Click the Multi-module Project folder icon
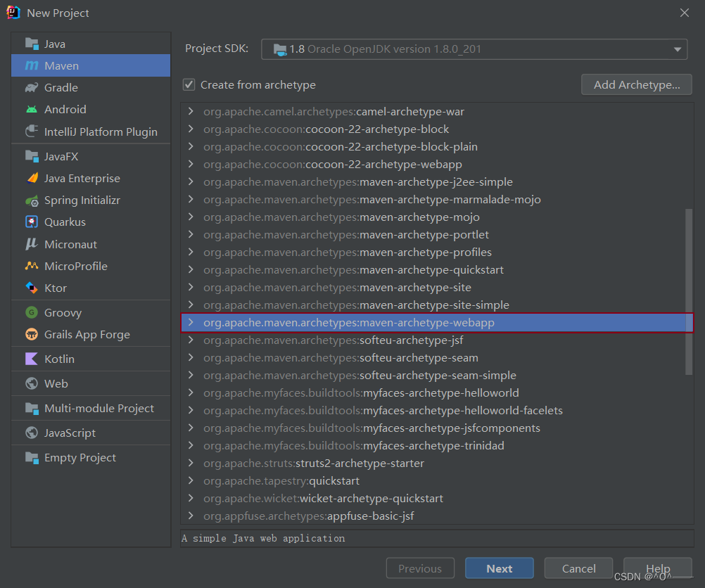The width and height of the screenshot is (705, 588). coord(32,408)
